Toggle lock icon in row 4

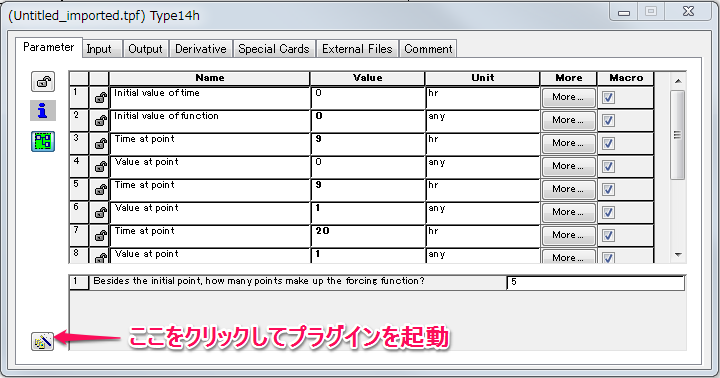[x=100, y=167]
